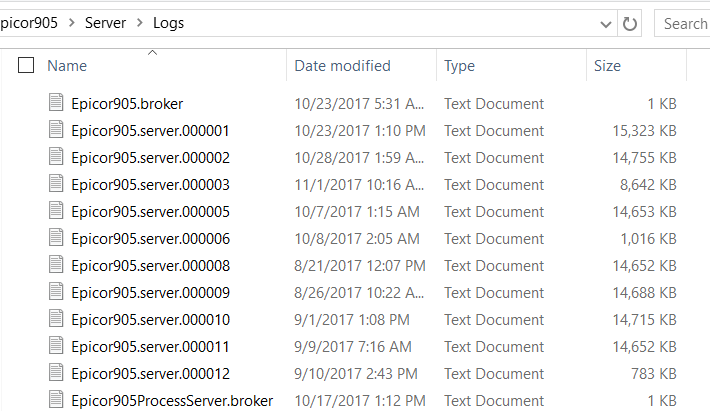Click the Epicor905.broker file icon
Screen dimensions: 710x411
click(x=56, y=102)
